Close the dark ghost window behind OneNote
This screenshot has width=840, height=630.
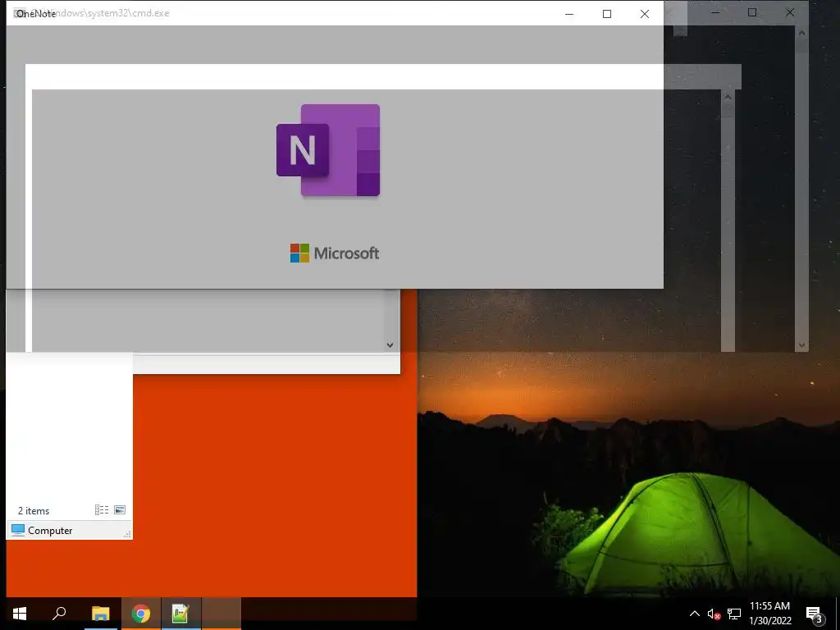point(790,12)
